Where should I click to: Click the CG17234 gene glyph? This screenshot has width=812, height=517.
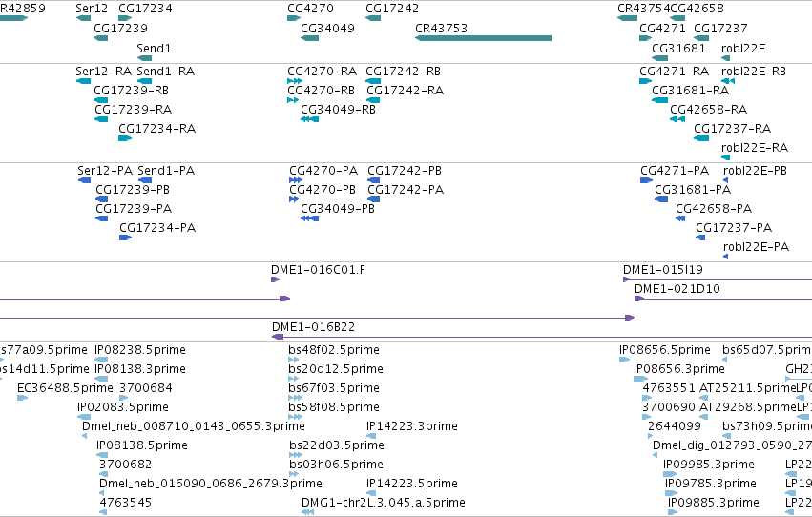[x=125, y=18]
